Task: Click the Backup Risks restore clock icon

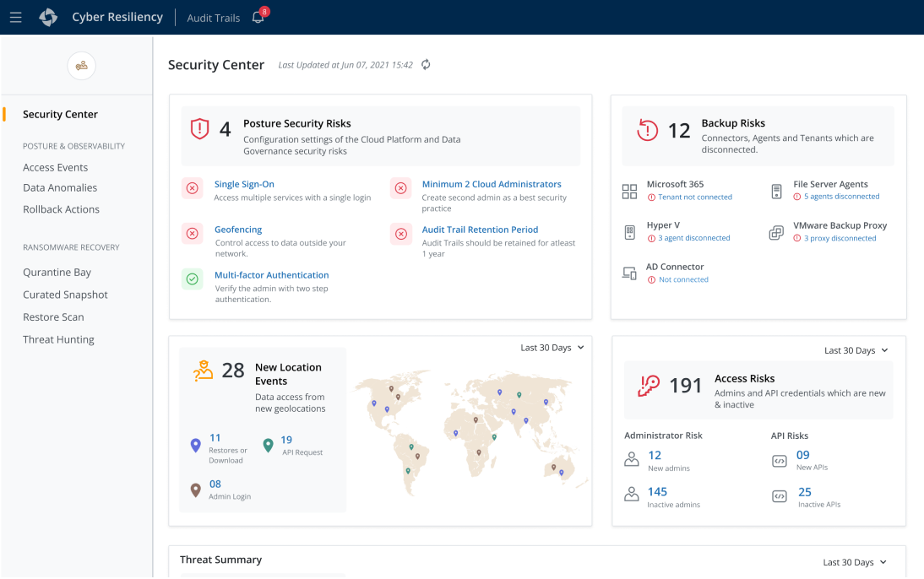Action: 647,130
